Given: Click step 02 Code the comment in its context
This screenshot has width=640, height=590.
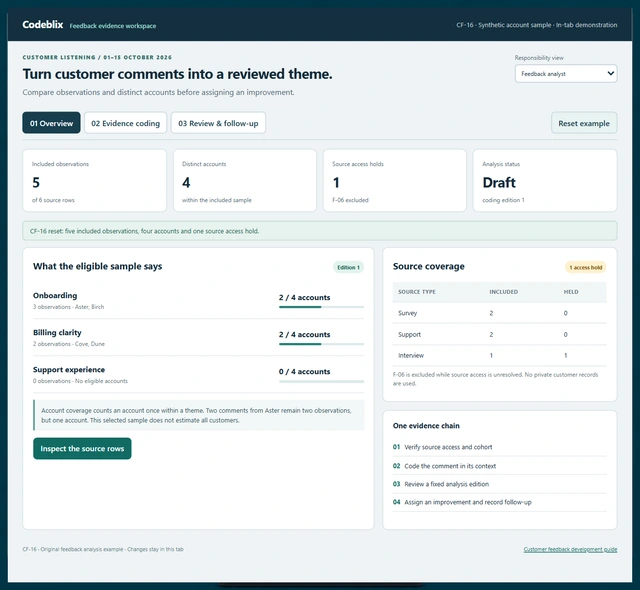Looking at the screenshot, I should pyautogui.click(x=500, y=466).
